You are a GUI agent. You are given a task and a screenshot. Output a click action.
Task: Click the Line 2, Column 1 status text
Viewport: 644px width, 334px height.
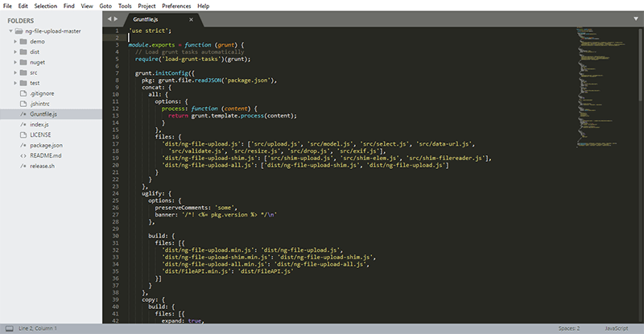pos(38,328)
